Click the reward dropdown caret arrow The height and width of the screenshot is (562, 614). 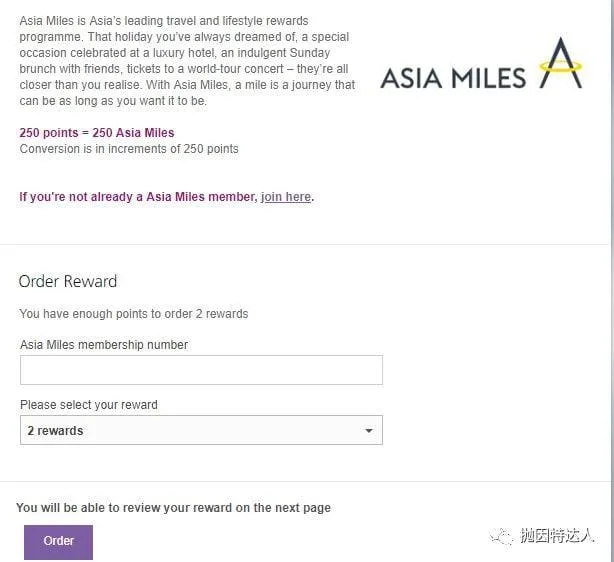coord(368,431)
